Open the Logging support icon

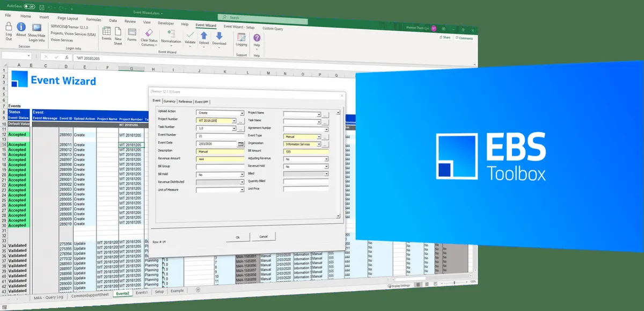pyautogui.click(x=241, y=38)
